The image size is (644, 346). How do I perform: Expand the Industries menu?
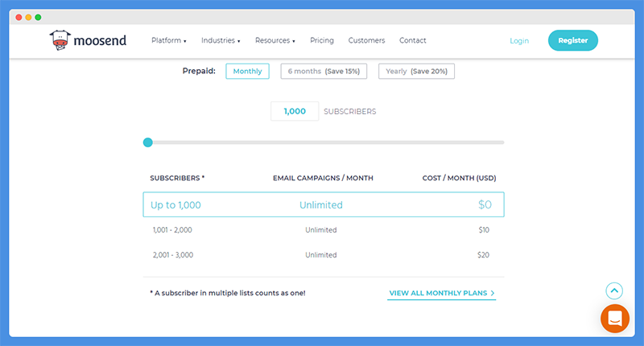coord(221,40)
